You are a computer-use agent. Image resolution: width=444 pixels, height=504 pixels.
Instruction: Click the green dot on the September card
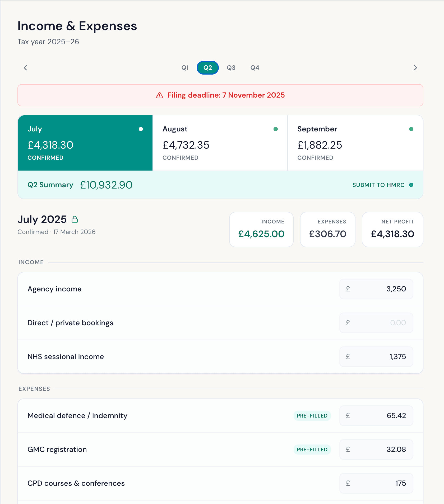click(411, 129)
